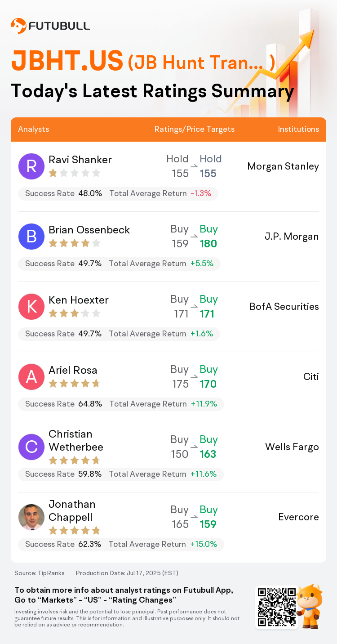Click Ravi Shanker's star rating
Image resolution: width=337 pixels, height=644 pixels.
coord(74,173)
